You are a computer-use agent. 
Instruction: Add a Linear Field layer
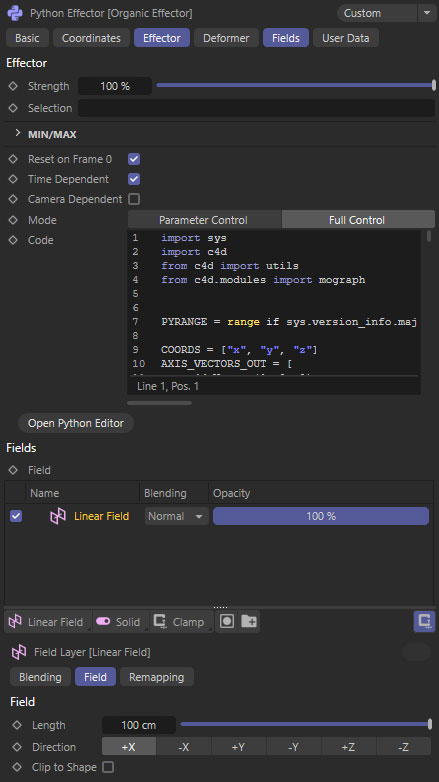click(x=46, y=622)
